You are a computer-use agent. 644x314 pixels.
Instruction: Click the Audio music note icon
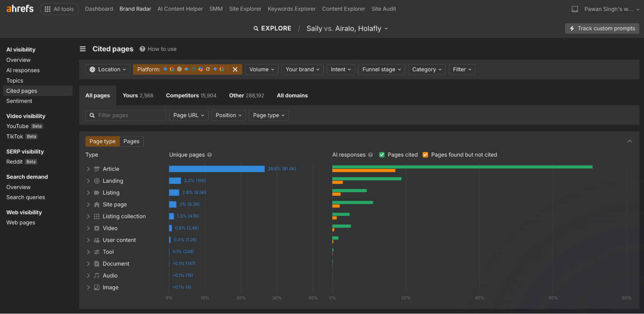[x=97, y=275]
